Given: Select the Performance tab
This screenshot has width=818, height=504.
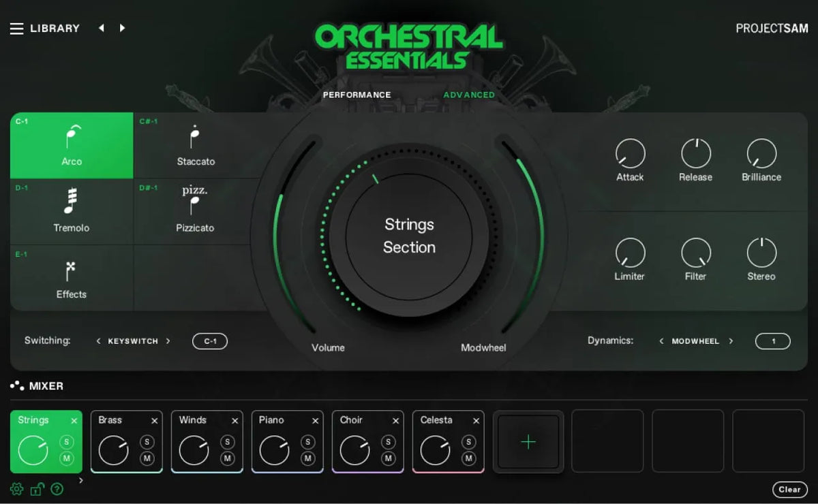Looking at the screenshot, I should click(x=357, y=95).
